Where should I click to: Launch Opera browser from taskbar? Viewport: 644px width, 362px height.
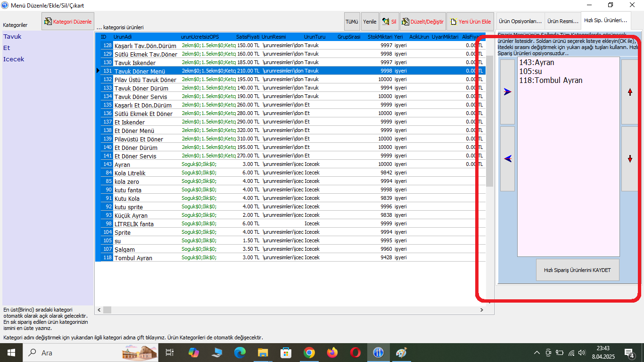(x=355, y=353)
